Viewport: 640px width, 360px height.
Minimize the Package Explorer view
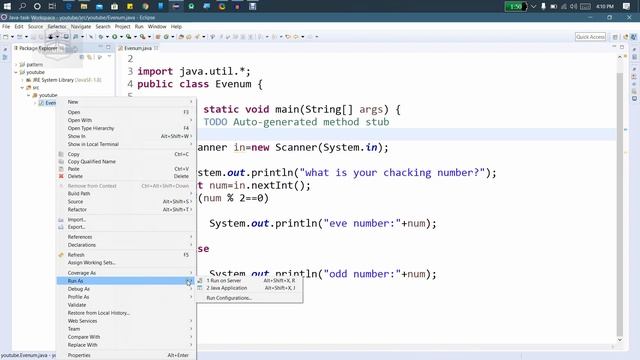pyautogui.click(x=100, y=47)
